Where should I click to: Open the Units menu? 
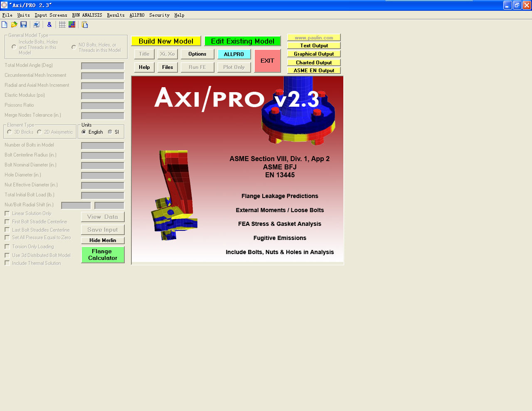click(24, 15)
